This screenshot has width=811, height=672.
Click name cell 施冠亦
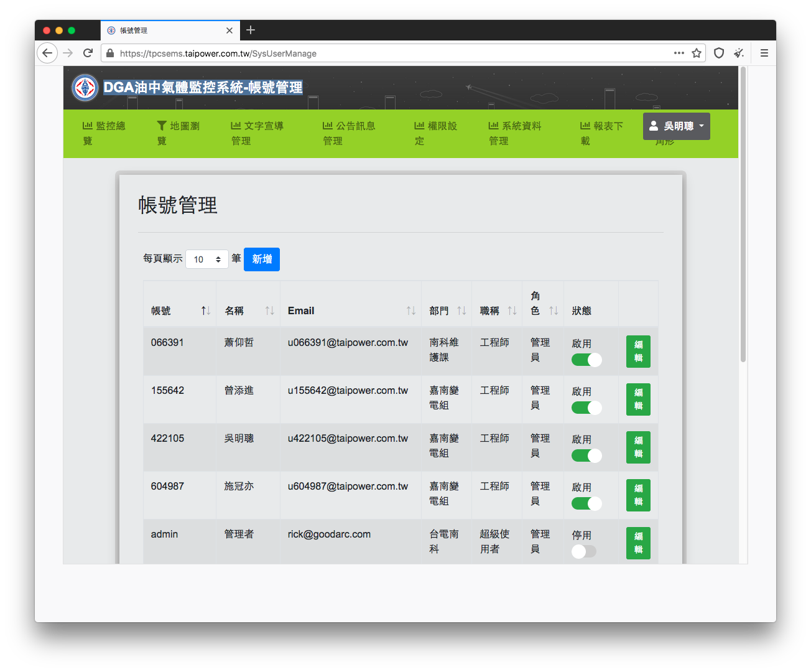tap(239, 486)
